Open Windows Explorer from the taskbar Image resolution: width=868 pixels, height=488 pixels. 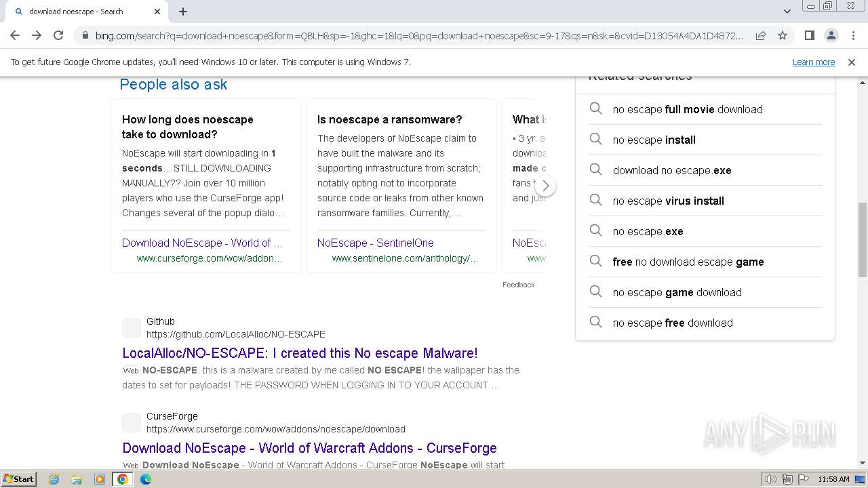pos(77,479)
